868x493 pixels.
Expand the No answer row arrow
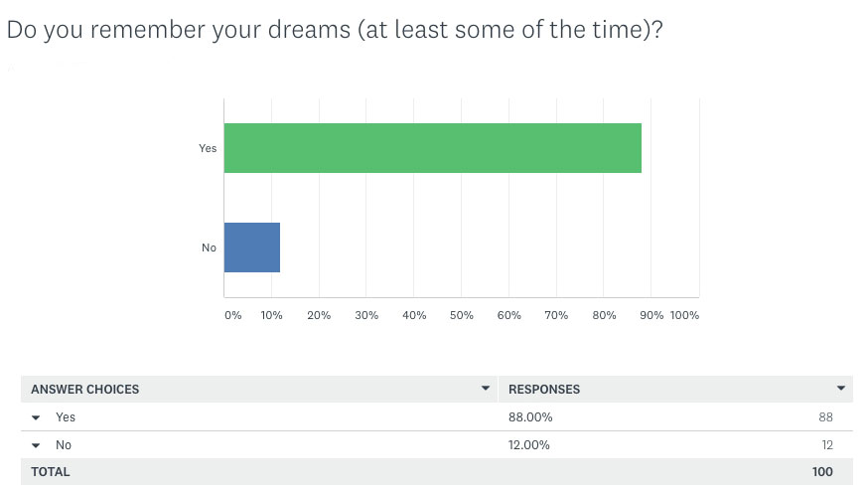(x=36, y=445)
